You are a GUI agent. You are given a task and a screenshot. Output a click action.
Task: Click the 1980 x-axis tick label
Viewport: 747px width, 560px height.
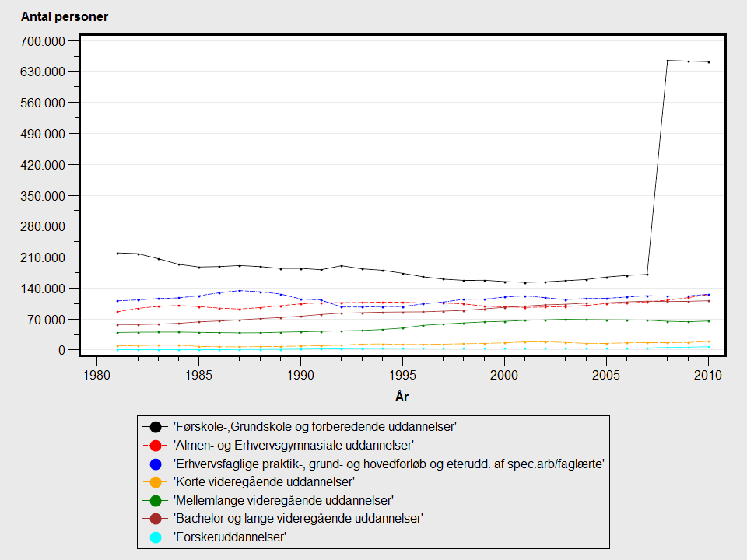[96, 375]
